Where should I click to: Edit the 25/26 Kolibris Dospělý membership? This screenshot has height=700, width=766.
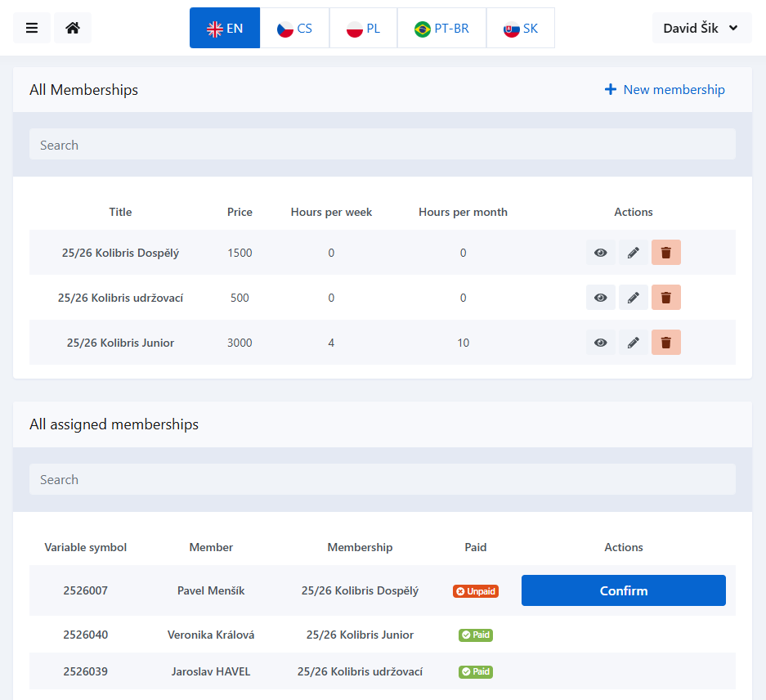(633, 253)
